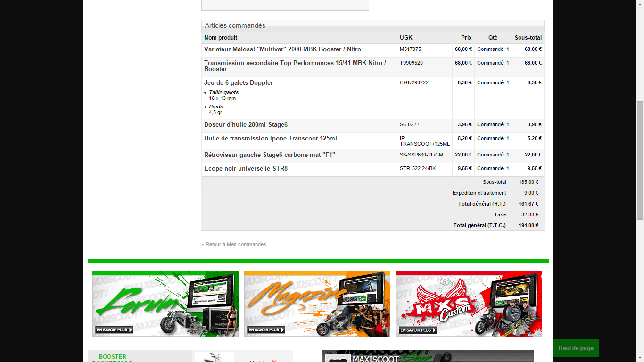This screenshot has height=362, width=644.
Task: Click the 32,33 € Taxe amount
Action: point(530,214)
